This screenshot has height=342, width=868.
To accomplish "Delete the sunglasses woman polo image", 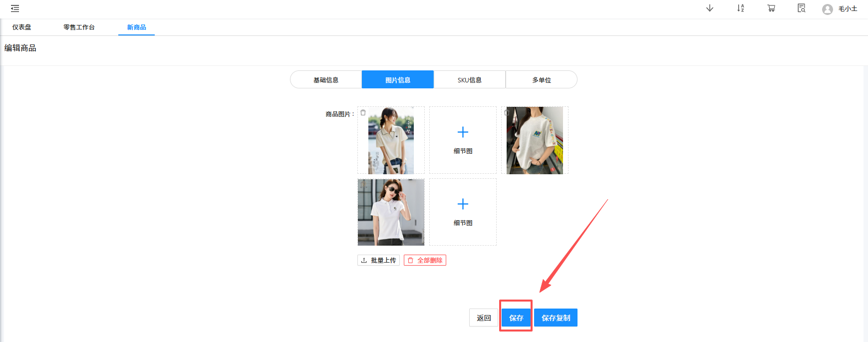I will tap(363, 185).
